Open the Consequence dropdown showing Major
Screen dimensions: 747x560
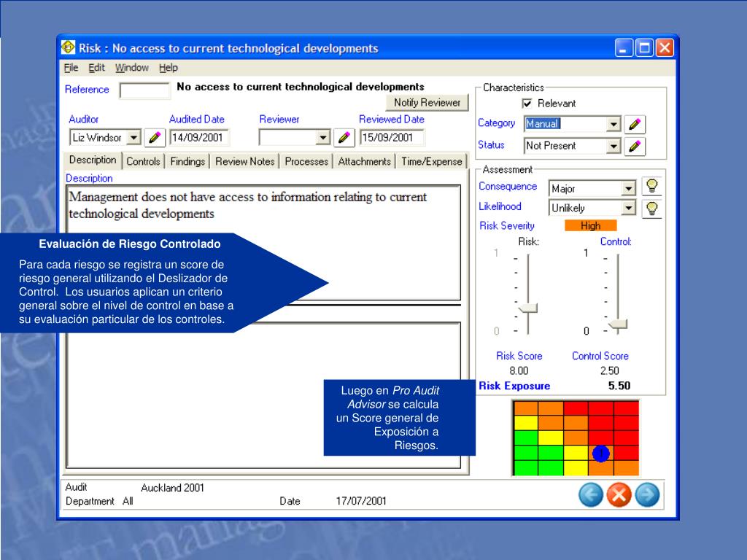(629, 189)
